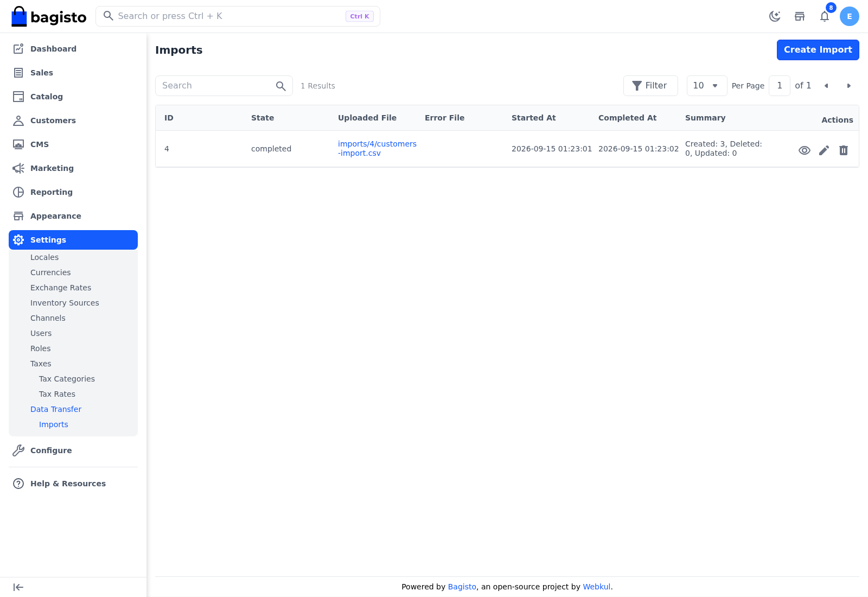Open Marketing in sidebar
Image resolution: width=868 pixels, height=597 pixels.
pos(73,168)
